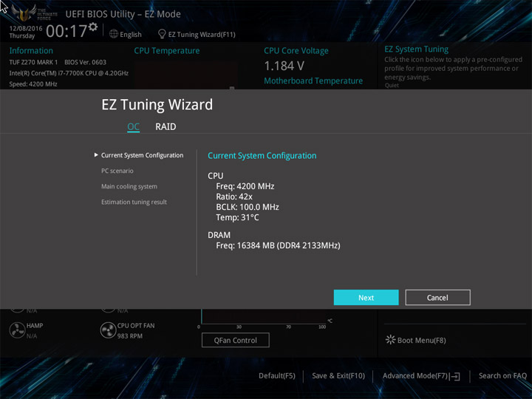The width and height of the screenshot is (532, 399).
Task: Select Estimation tuning result step
Action: (x=134, y=202)
